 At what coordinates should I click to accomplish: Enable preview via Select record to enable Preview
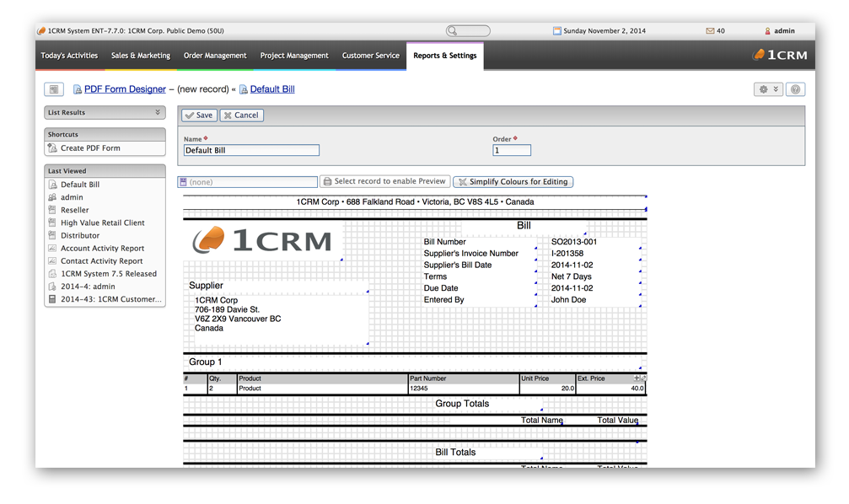pos(384,181)
